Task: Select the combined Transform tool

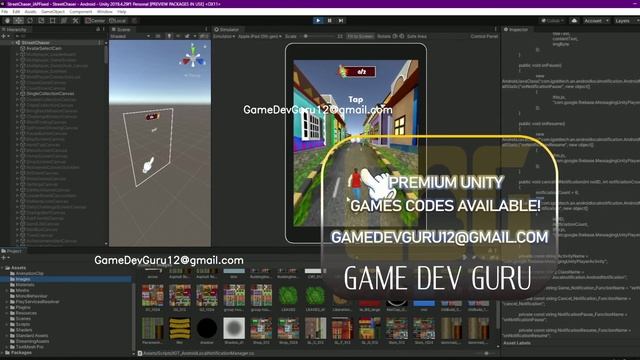Action: click(x=64, y=20)
